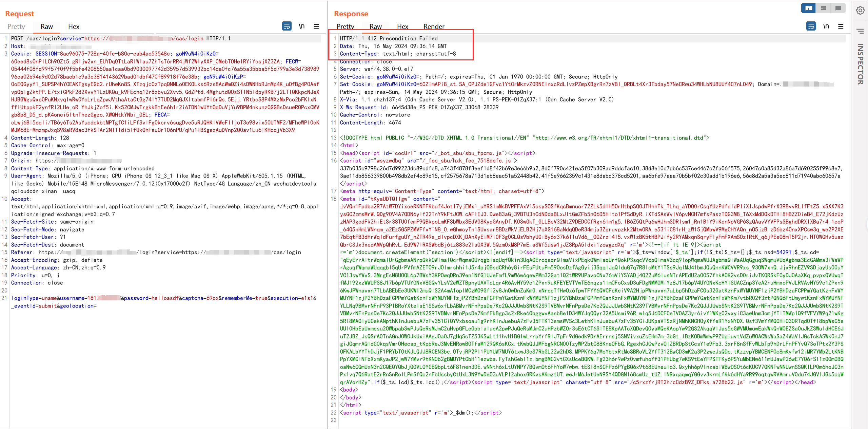This screenshot has height=429, width=868.
Task: Click the 'Sec-Fetch-Dest: document' header
Action: [47, 245]
